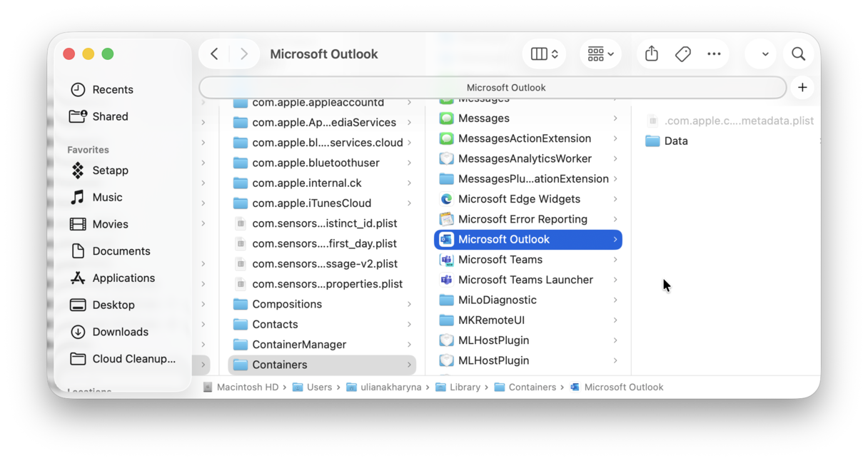Select com.sensors...ssage-v2.plist file
The image size is (868, 461).
[323, 264]
